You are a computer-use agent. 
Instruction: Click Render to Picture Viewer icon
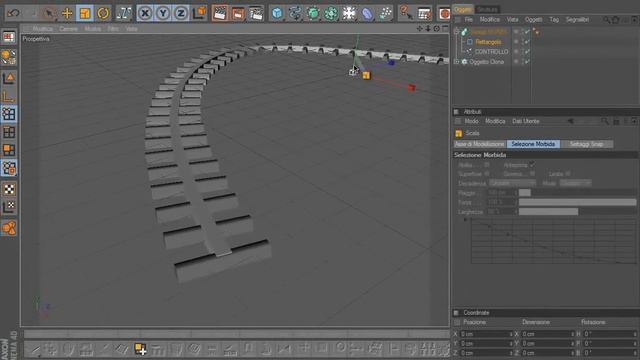pos(238,13)
